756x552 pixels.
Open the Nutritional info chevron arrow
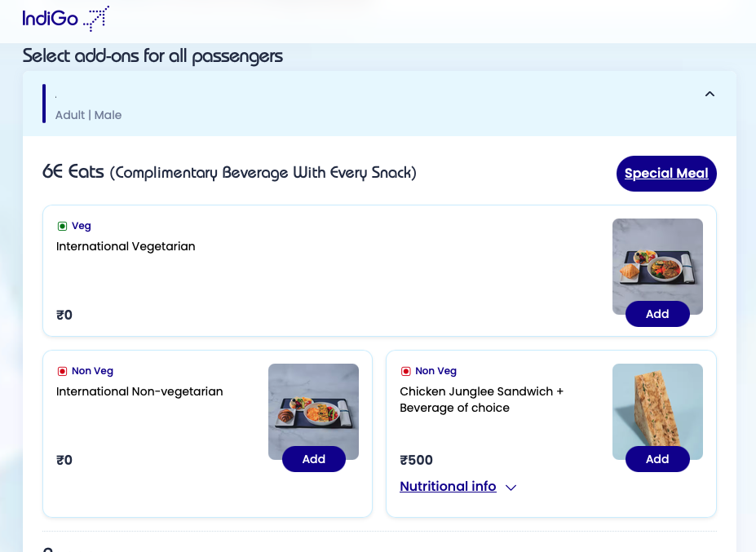coord(511,488)
